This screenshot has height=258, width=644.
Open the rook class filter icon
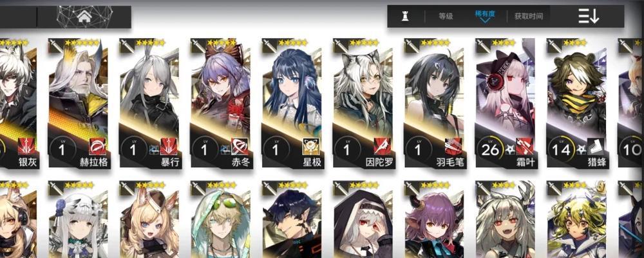point(405,17)
